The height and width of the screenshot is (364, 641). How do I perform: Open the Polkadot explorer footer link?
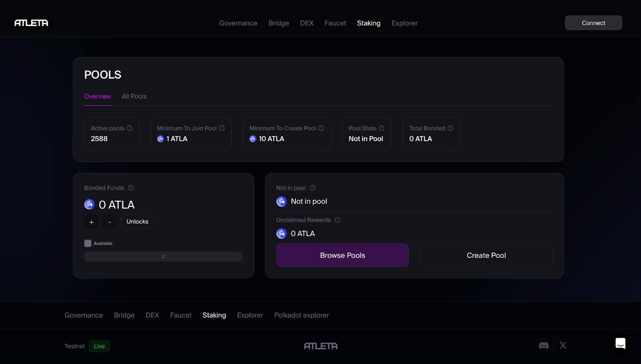(301, 315)
